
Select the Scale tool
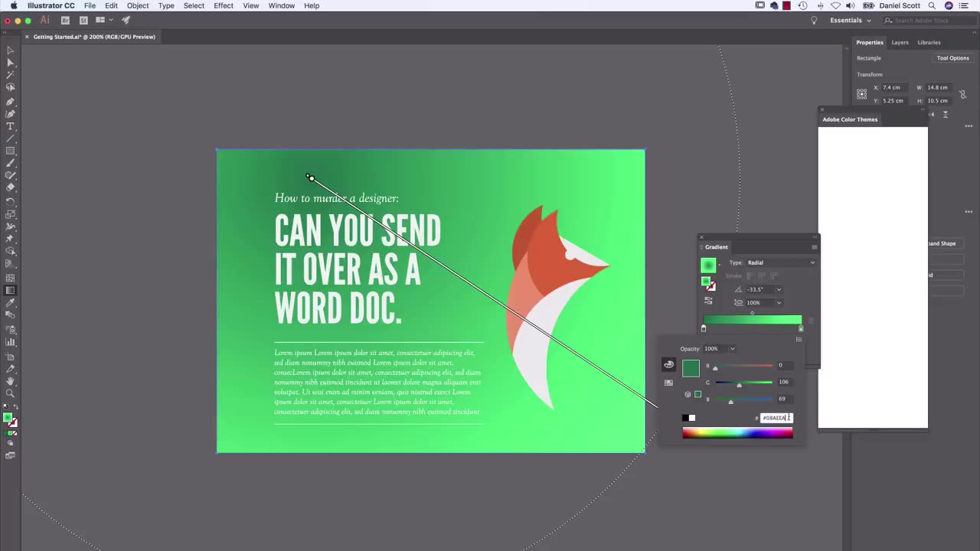coord(10,214)
